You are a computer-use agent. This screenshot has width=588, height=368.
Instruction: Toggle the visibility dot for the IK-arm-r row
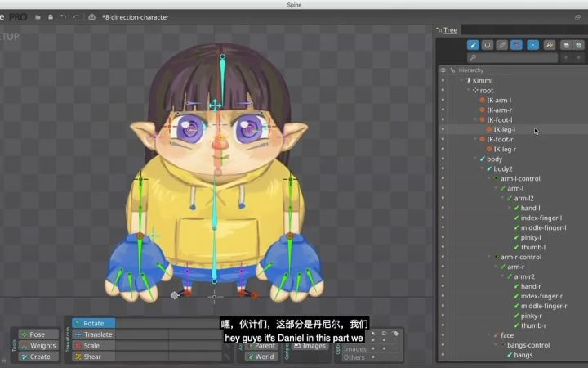click(x=443, y=110)
